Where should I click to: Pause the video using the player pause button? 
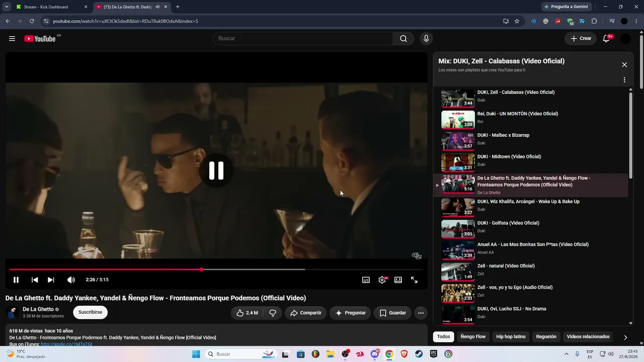click(16, 280)
